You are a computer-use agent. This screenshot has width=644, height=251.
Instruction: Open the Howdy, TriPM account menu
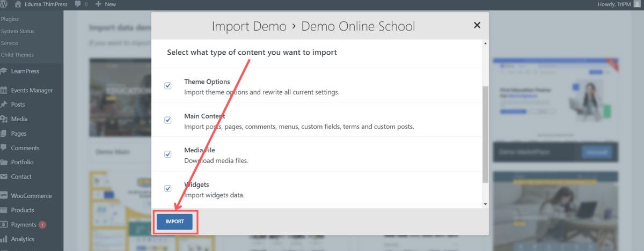619,4
